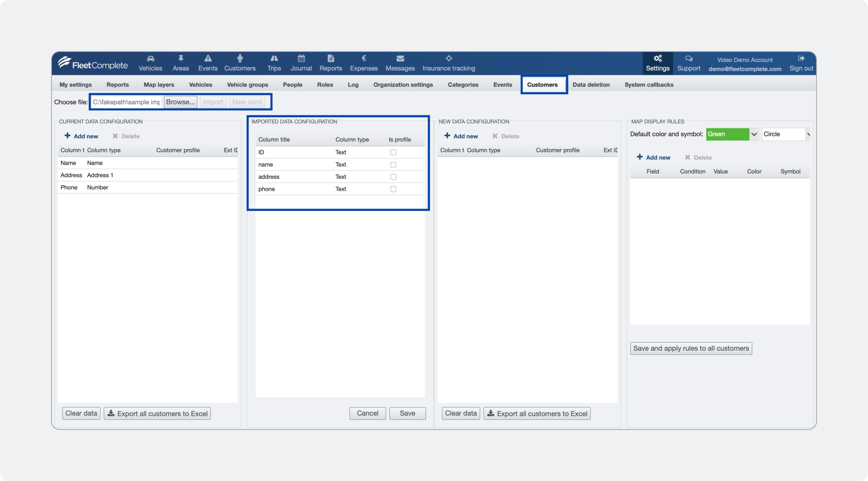Check Is profile for the phone row
This screenshot has height=481, width=868.
pyautogui.click(x=393, y=189)
